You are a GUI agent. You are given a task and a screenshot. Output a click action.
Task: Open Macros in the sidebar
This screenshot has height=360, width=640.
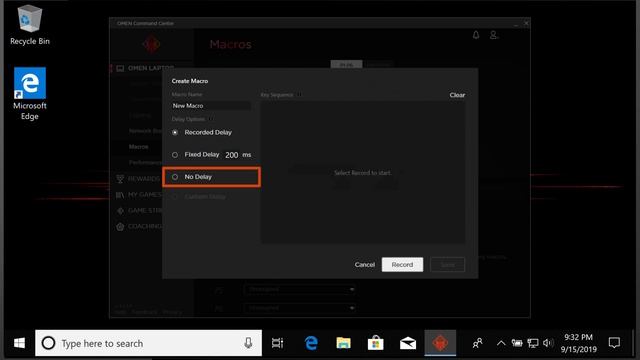pos(139,147)
